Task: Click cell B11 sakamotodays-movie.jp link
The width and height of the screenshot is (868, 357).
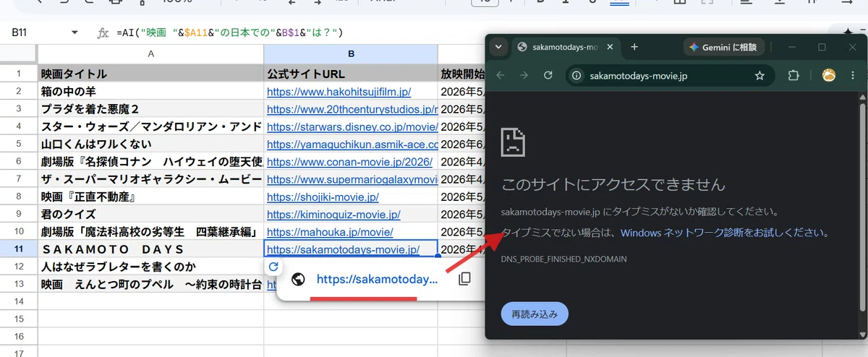Action: [343, 249]
